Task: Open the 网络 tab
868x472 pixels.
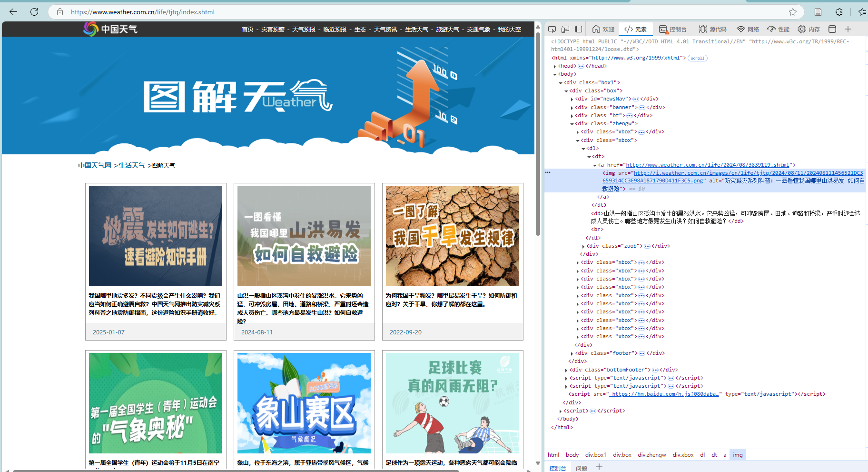Action: point(748,29)
